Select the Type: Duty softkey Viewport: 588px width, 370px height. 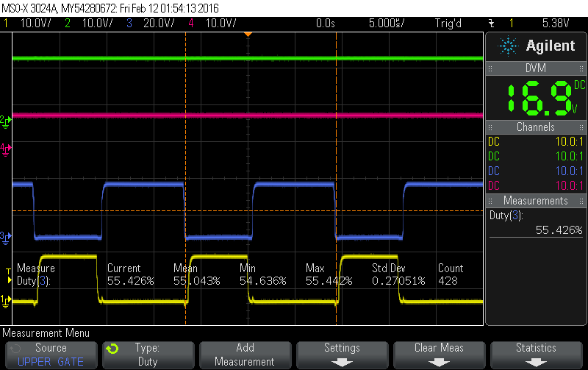point(148,355)
